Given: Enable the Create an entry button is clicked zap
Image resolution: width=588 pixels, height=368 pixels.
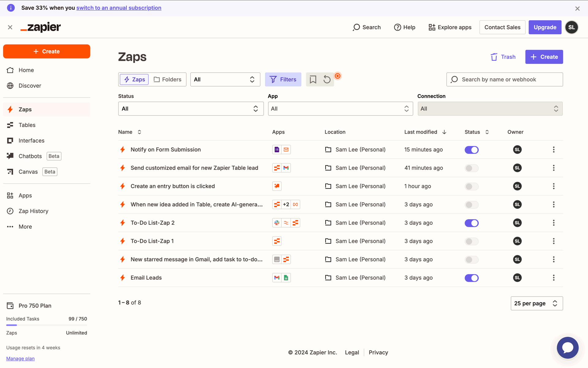Looking at the screenshot, I should 472,186.
